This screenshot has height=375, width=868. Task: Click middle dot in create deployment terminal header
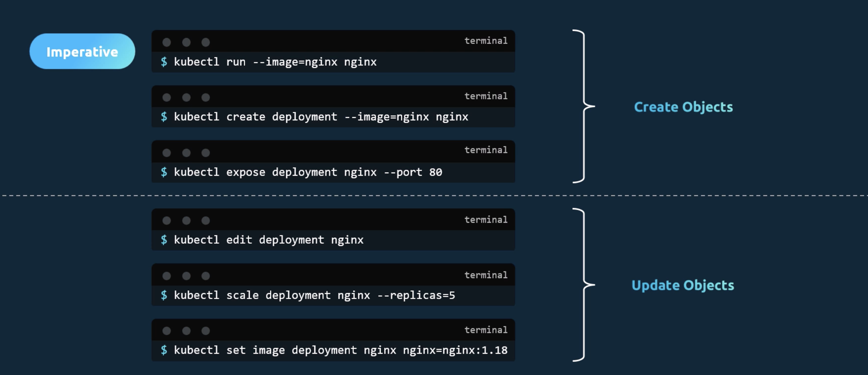point(186,97)
